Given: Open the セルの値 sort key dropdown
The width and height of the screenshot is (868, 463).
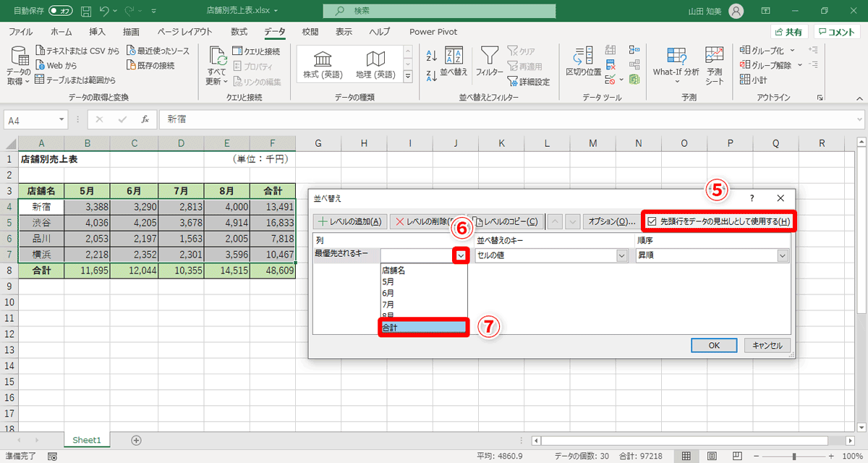Looking at the screenshot, I should pos(621,255).
